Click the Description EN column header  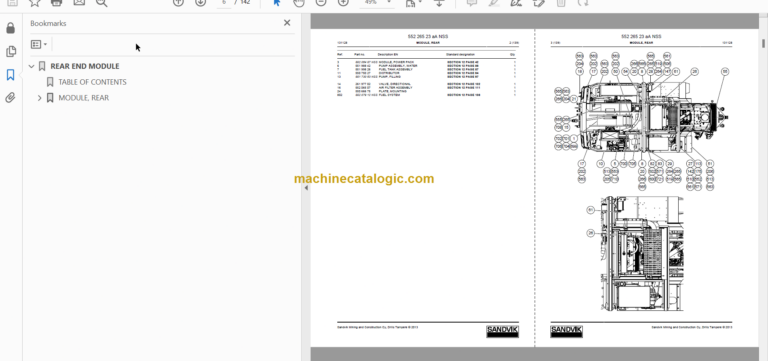pyautogui.click(x=387, y=54)
